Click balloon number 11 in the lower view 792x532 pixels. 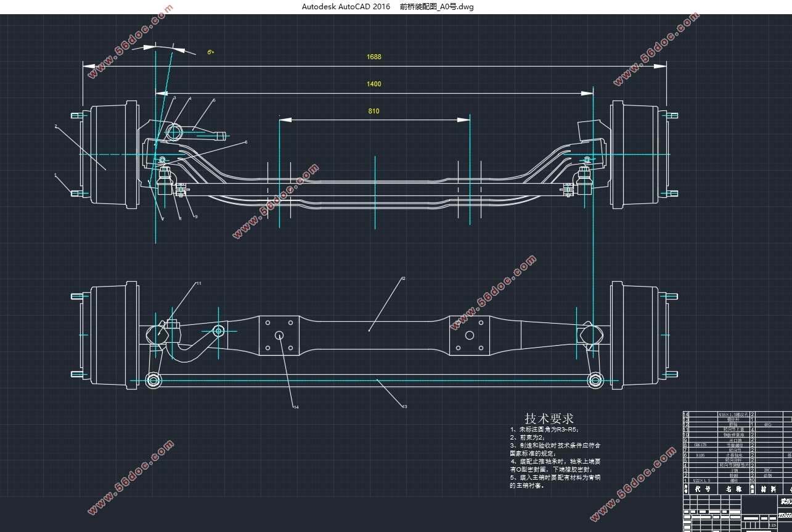click(198, 284)
